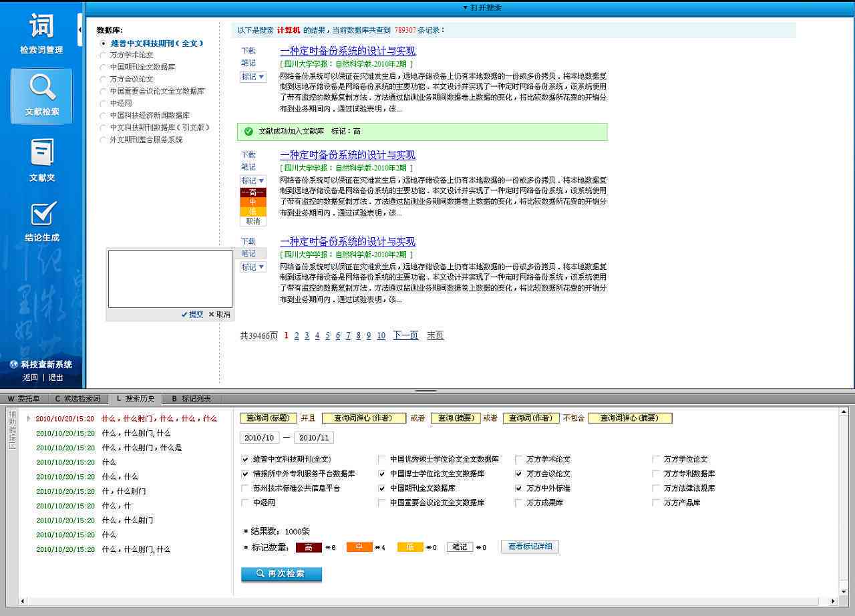Open the 文献夹 folder icon
The width and height of the screenshot is (855, 616).
[x=42, y=152]
